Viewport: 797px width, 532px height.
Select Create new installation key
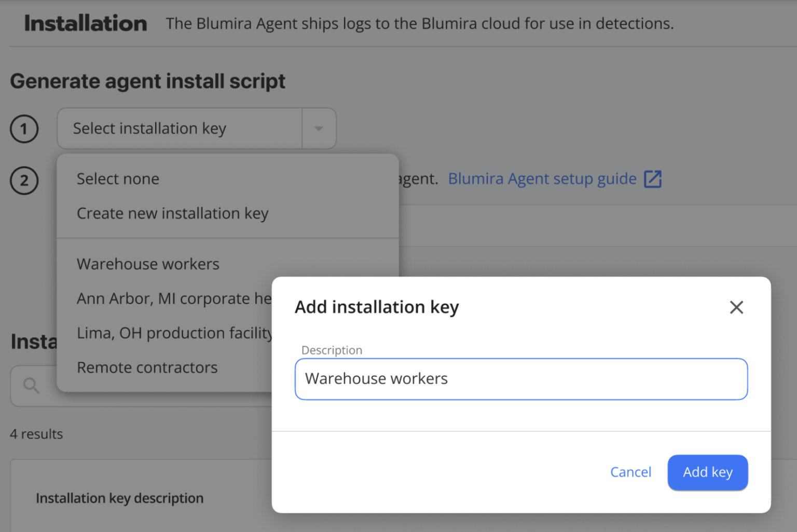tap(172, 213)
